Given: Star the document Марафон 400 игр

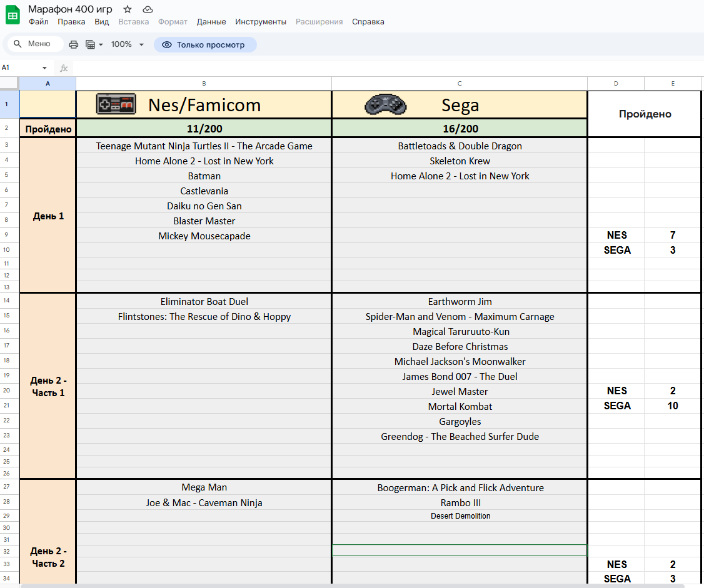Looking at the screenshot, I should (128, 9).
